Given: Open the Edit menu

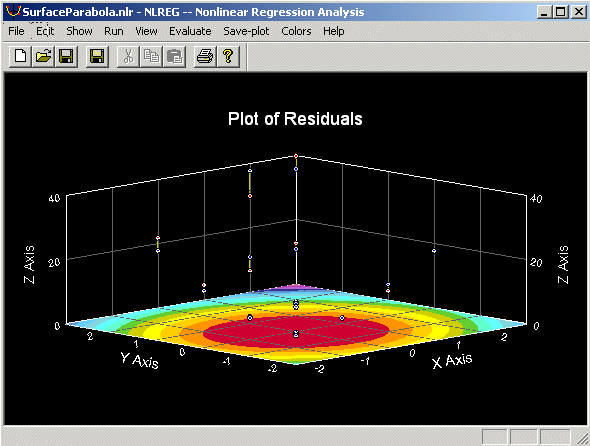Looking at the screenshot, I should (45, 31).
